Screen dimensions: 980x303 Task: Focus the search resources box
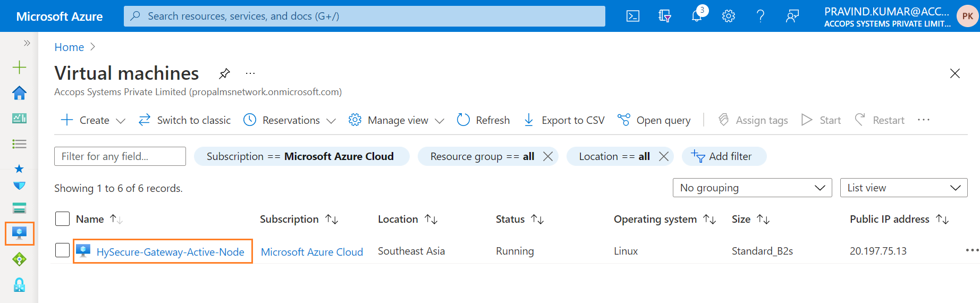point(365,16)
